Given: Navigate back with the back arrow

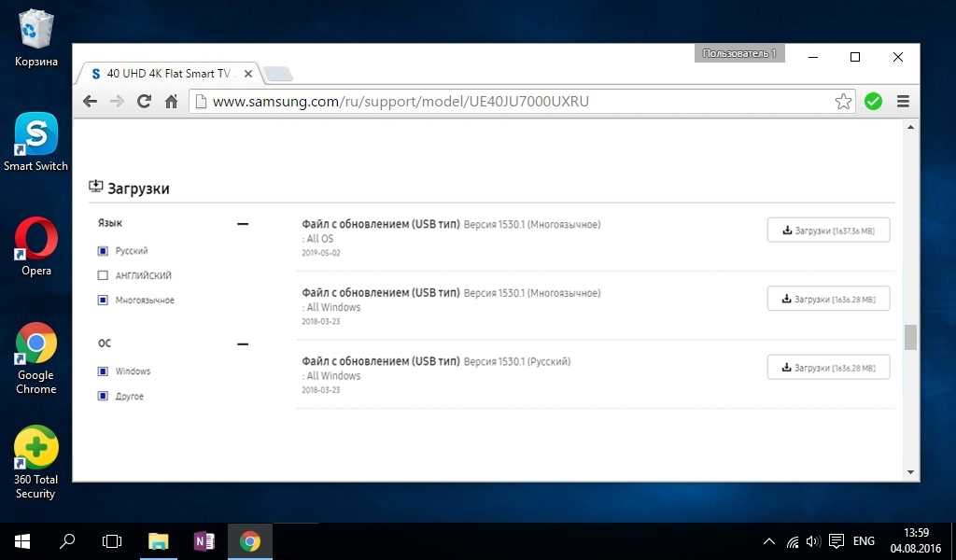Looking at the screenshot, I should coord(90,102).
